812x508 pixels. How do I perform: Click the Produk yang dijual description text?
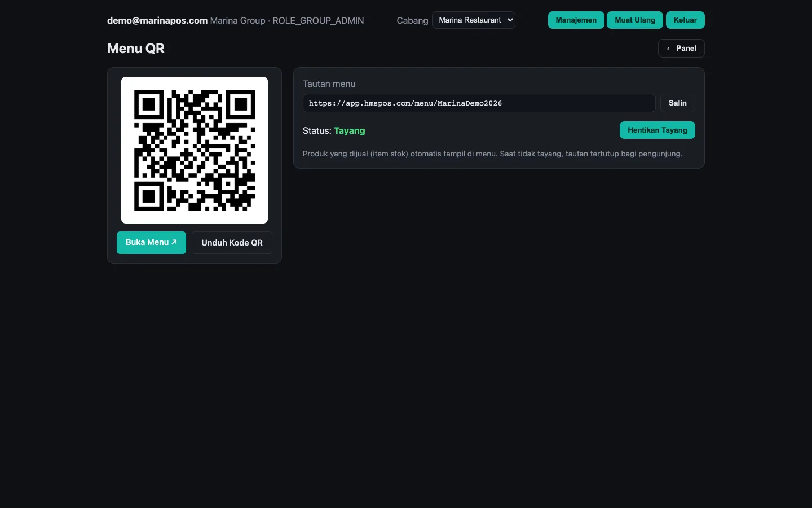point(492,154)
